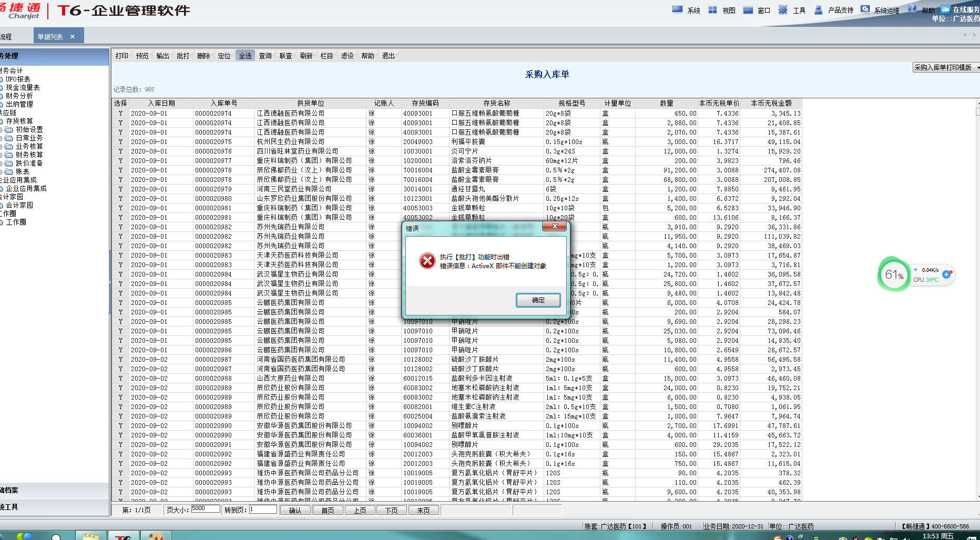Open UFO报表 in the tree
Image resolution: width=980 pixels, height=540 pixels.
coord(18,79)
